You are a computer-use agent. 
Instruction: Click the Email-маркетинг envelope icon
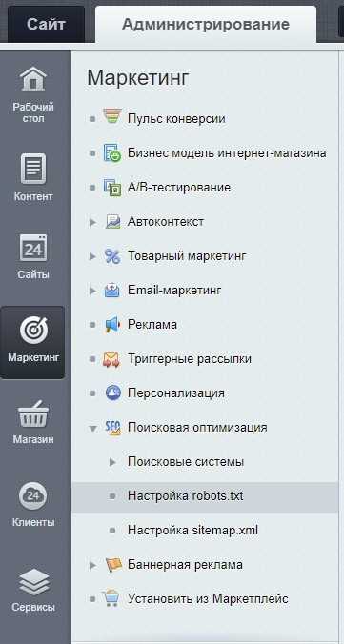[111, 291]
